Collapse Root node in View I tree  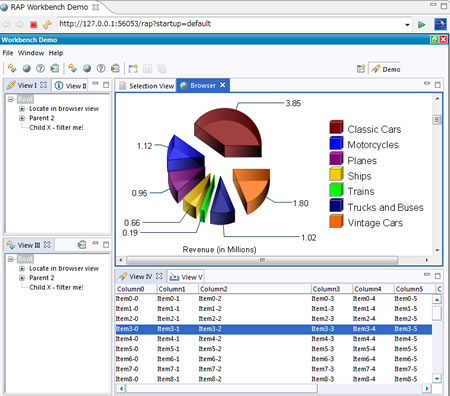11,99
